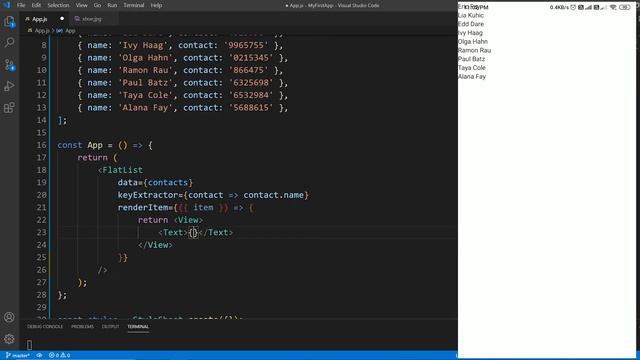Tap Ramon Rau in phone list
The width and height of the screenshot is (640, 360).
point(474,50)
